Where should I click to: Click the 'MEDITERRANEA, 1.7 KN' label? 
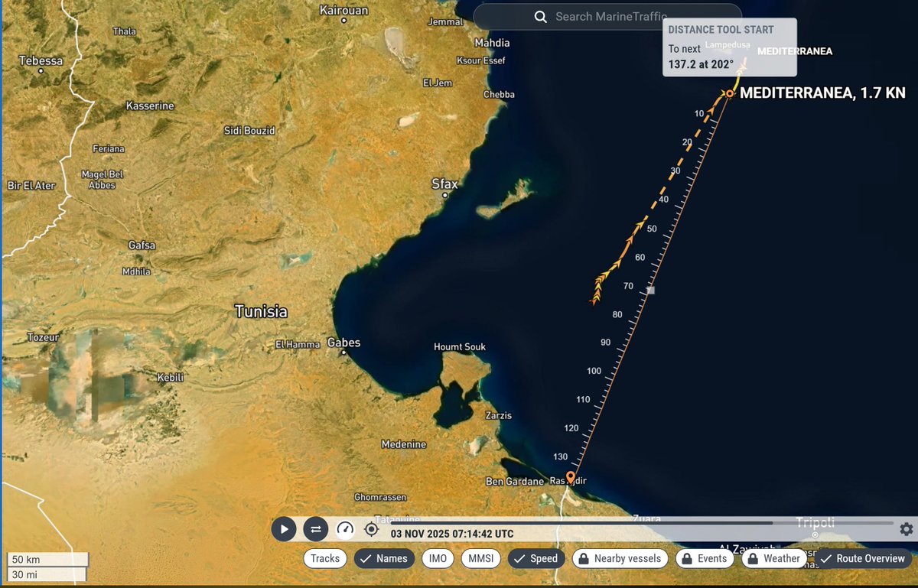822,93
